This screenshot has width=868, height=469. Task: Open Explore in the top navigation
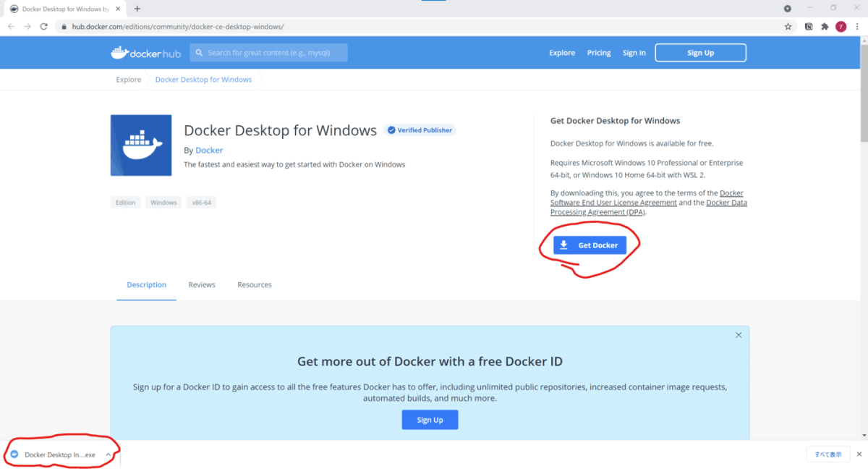562,53
